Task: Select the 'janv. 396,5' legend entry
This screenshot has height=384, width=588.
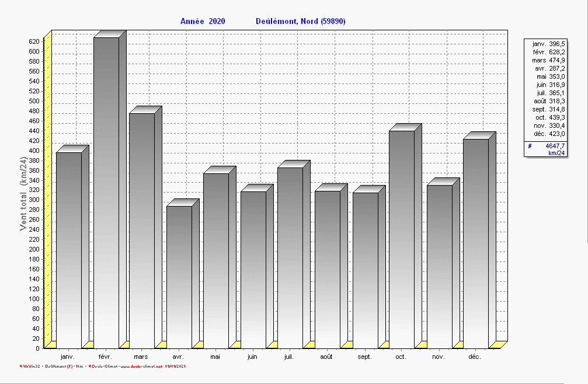Action: point(549,44)
